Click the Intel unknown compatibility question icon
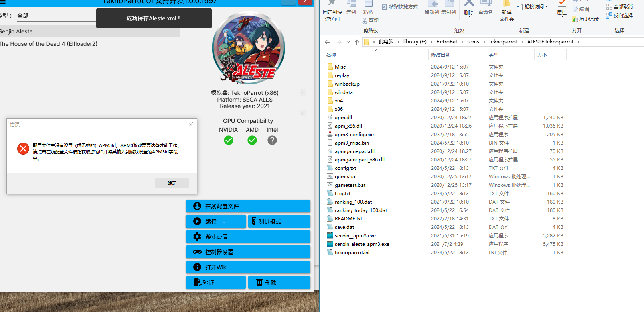This screenshot has width=644, height=312. click(x=272, y=140)
